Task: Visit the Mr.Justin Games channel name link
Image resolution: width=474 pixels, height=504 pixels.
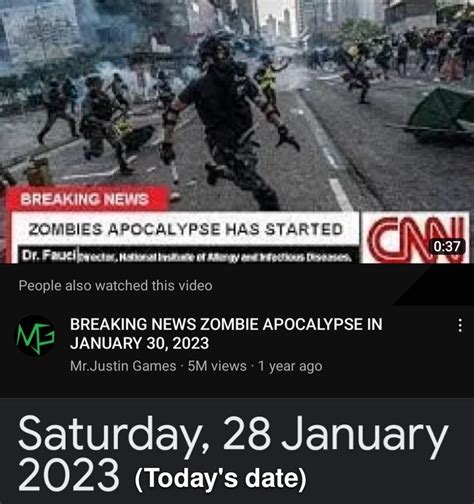Action: (123, 366)
